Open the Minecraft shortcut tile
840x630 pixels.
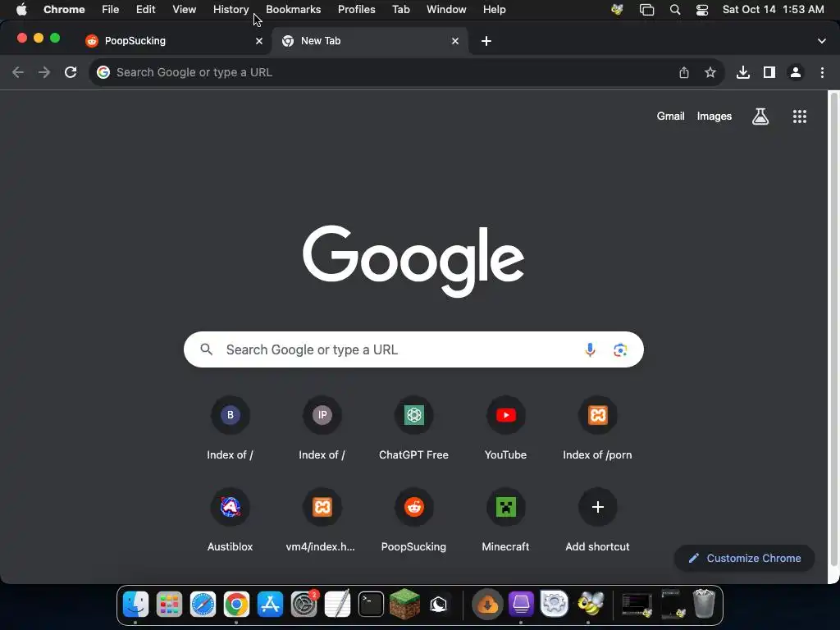click(x=505, y=520)
